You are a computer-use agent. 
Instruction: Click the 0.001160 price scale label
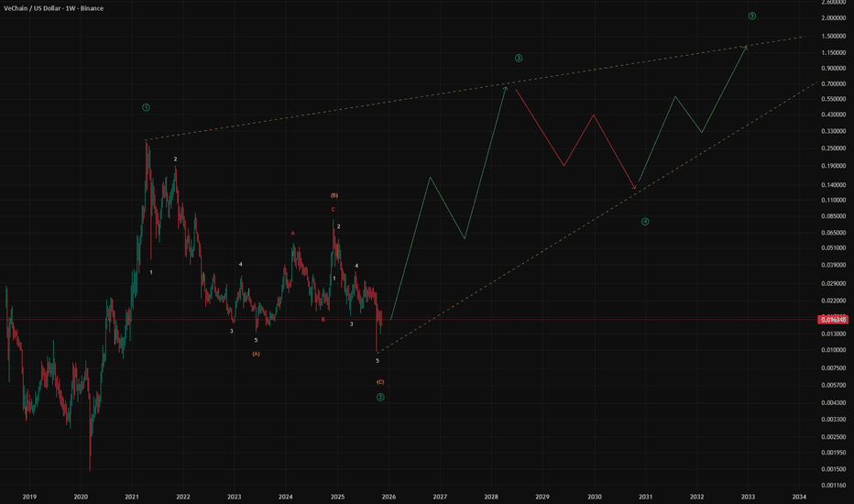click(x=833, y=484)
